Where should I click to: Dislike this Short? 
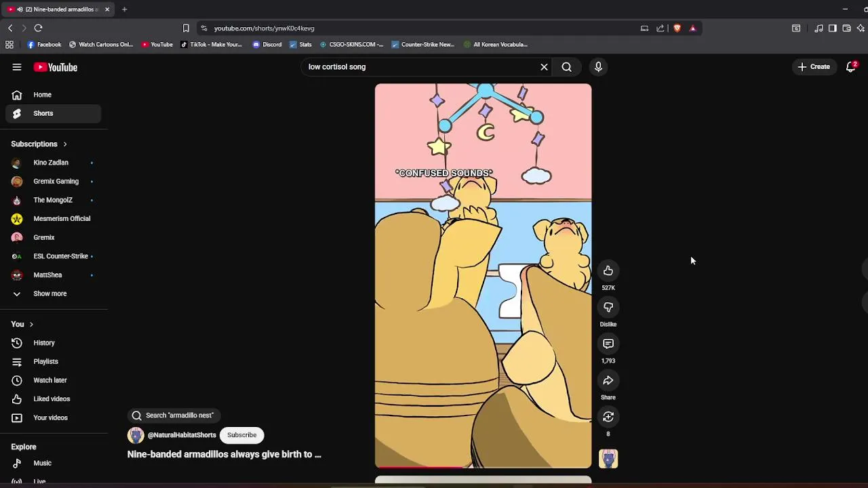click(608, 308)
